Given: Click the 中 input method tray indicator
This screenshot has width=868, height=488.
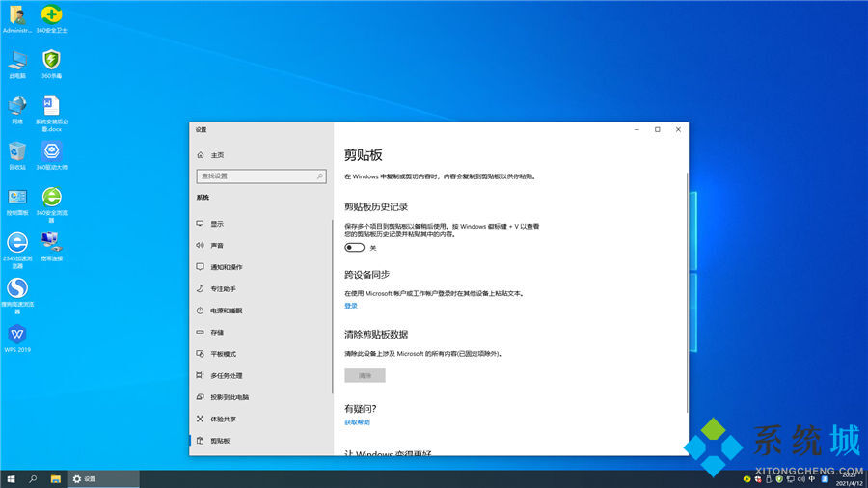Looking at the screenshot, I should point(812,478).
